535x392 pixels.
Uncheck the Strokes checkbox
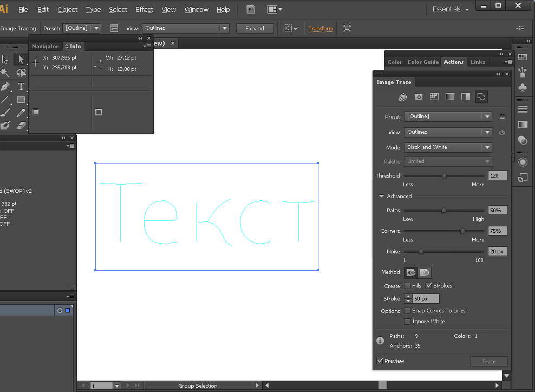pos(429,286)
